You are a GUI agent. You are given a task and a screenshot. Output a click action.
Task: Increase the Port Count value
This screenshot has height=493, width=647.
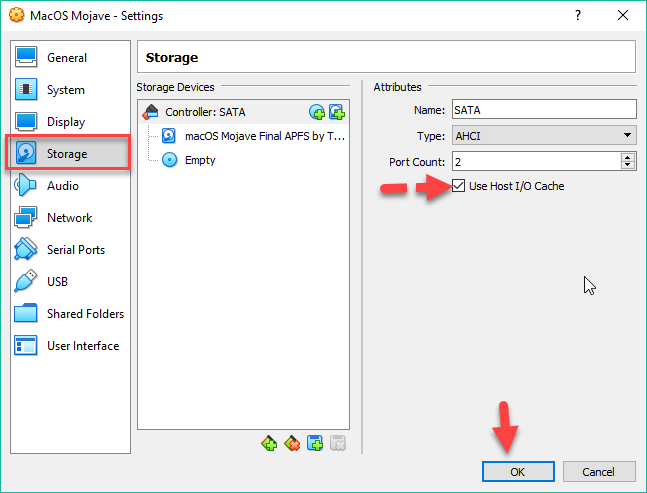628,157
